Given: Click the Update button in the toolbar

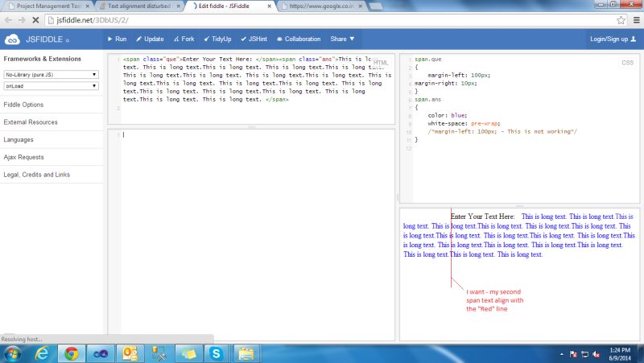Looking at the screenshot, I should 150,39.
